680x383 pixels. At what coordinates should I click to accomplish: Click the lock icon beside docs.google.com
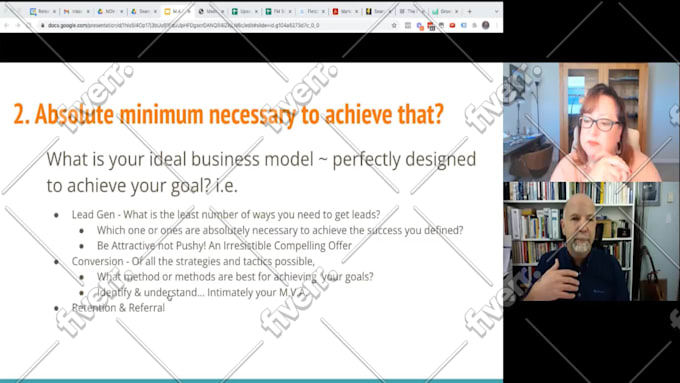pyautogui.click(x=42, y=26)
